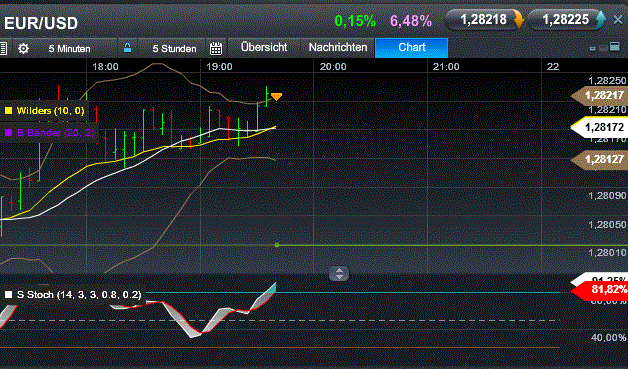Image resolution: width=628 pixels, height=369 pixels.
Task: Open chart settings gear icon
Action: click(x=24, y=48)
